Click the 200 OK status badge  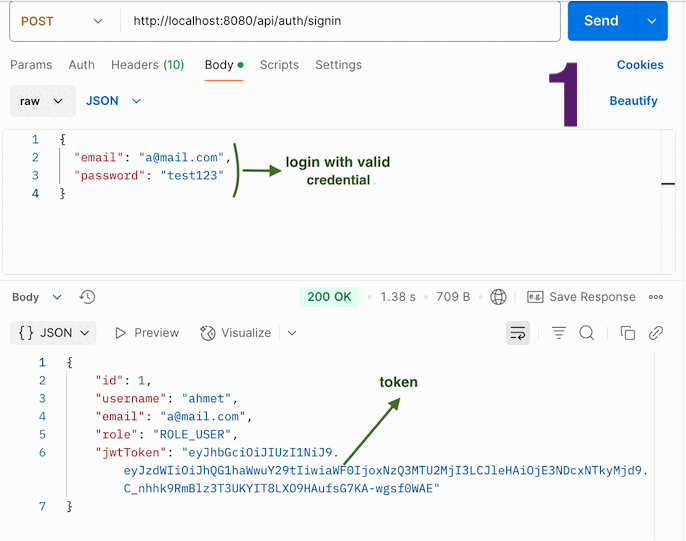329,297
